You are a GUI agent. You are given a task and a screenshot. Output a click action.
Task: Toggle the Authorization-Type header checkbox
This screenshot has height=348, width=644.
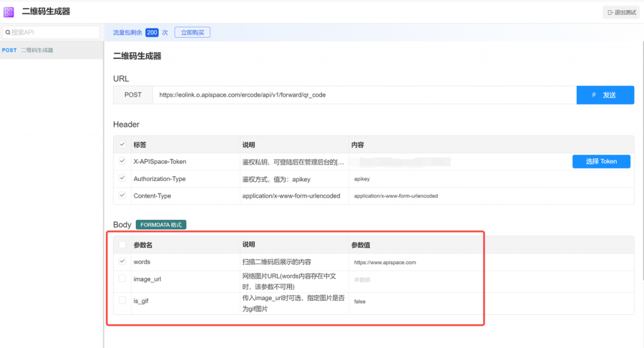point(122,178)
